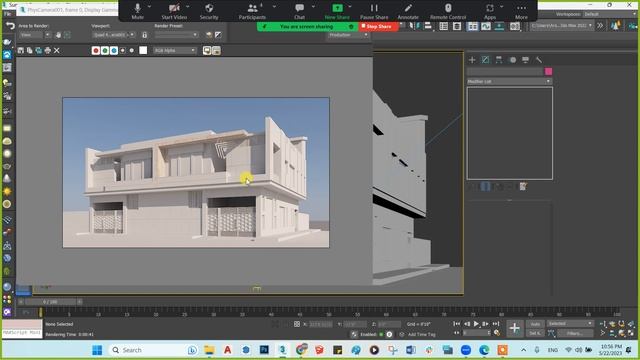Open the Production render mode dropdown

(x=348, y=35)
